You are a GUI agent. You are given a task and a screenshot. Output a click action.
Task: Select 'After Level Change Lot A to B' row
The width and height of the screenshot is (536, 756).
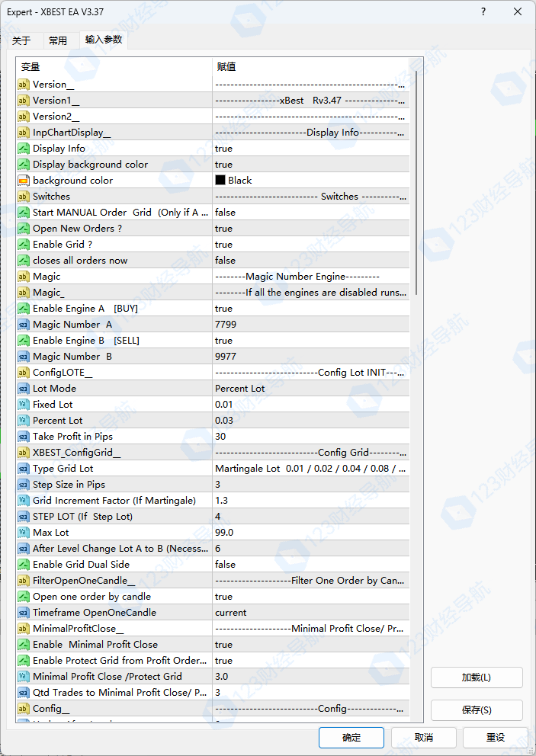tap(213, 549)
